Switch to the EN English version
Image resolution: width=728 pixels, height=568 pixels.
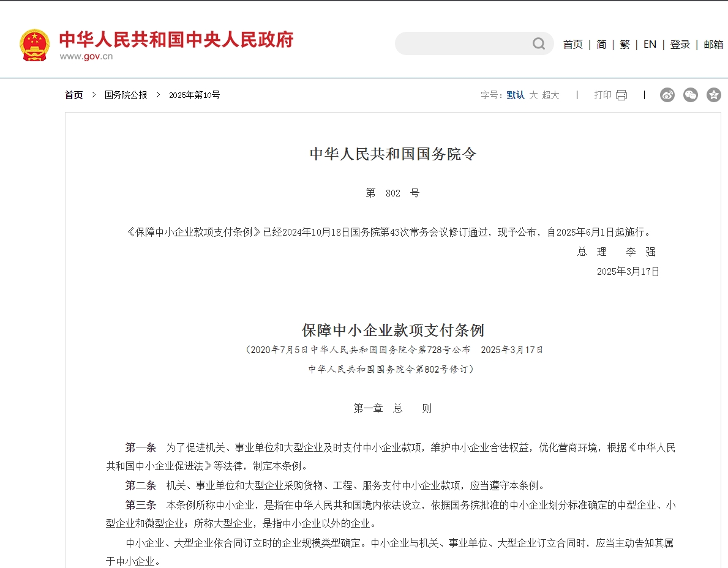click(x=649, y=44)
